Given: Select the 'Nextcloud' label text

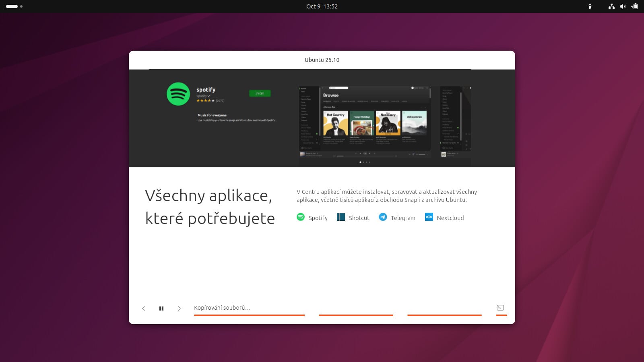Looking at the screenshot, I should [450, 218].
